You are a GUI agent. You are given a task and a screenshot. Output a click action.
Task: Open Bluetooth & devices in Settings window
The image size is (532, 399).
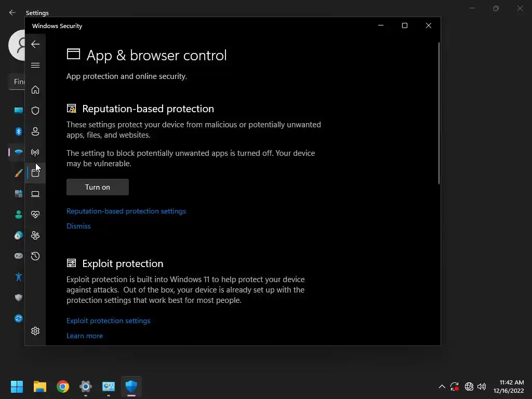tap(18, 131)
